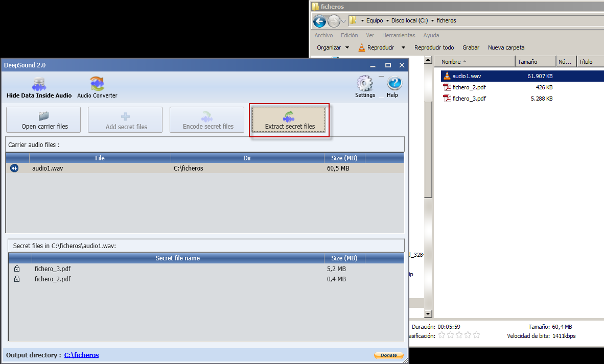The height and width of the screenshot is (364, 604).
Task: Sort by Nombre column in Explorer
Action: (x=475, y=62)
